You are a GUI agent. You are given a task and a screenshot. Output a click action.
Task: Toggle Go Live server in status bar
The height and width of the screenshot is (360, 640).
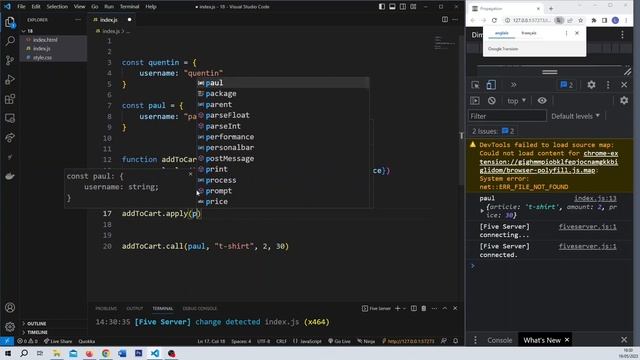(339, 341)
